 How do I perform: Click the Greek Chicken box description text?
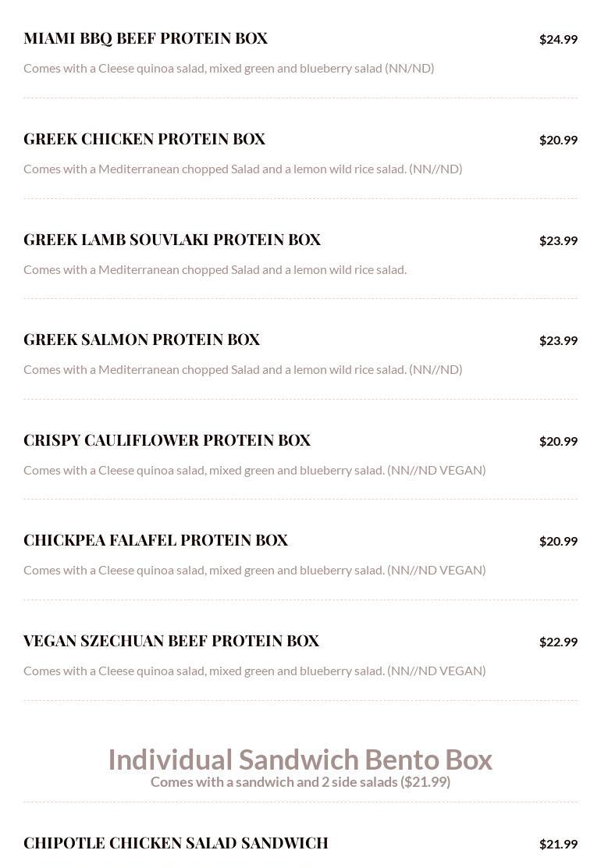pyautogui.click(x=243, y=169)
